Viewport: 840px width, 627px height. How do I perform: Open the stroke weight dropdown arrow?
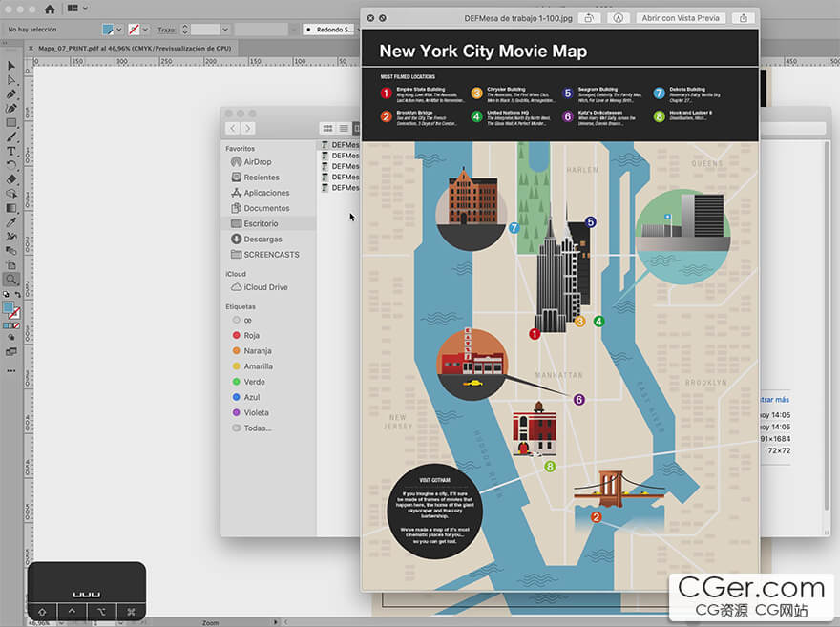225,30
